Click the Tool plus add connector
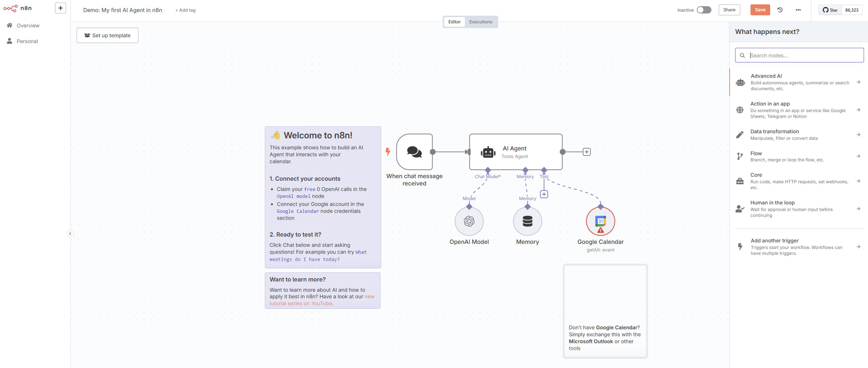 [x=544, y=194]
